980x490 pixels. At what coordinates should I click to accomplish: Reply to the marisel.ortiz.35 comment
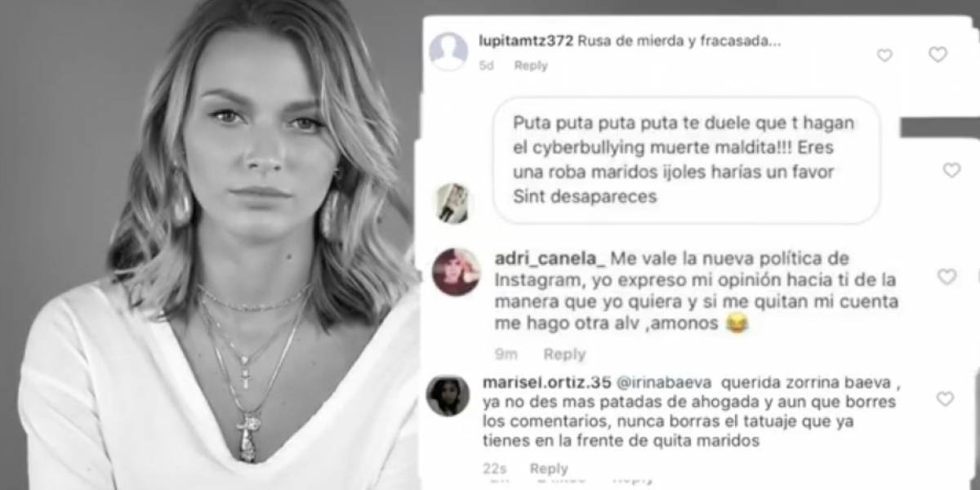coord(548,469)
